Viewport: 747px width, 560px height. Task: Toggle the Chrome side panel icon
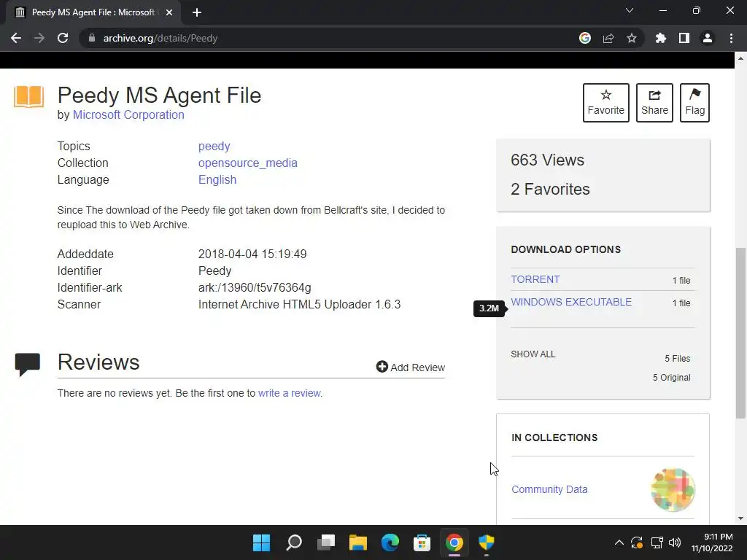click(684, 38)
